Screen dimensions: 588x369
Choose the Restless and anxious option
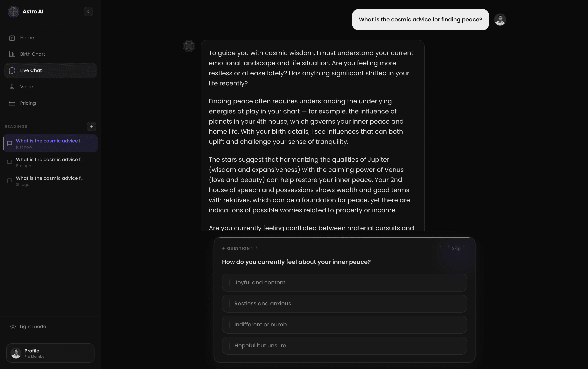[x=344, y=303]
